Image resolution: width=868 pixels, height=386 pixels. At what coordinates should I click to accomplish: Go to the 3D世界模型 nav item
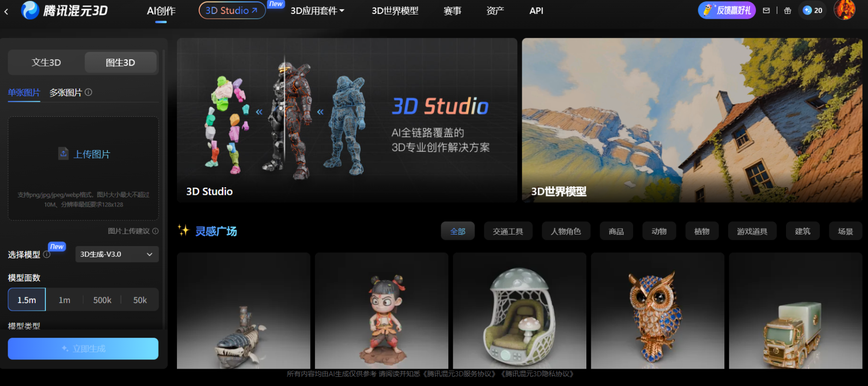tap(395, 11)
